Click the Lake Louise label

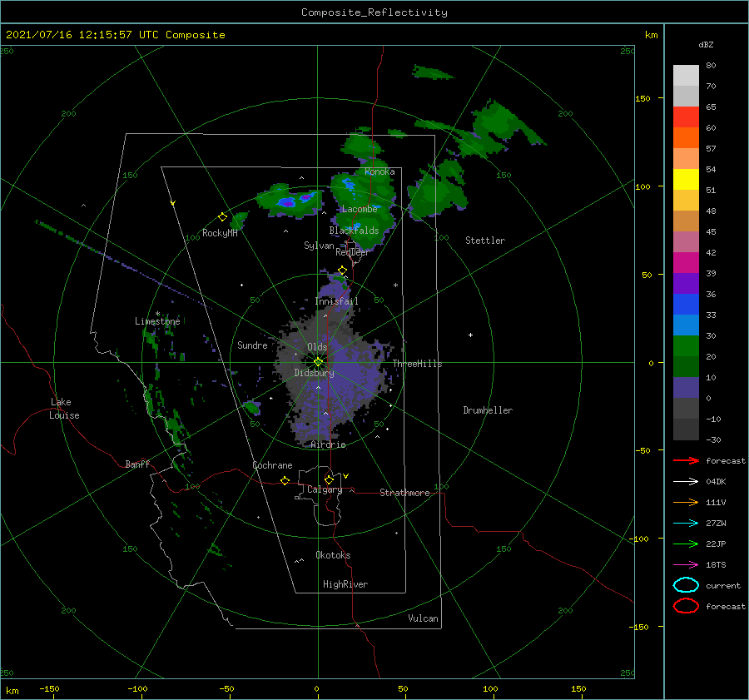pyautogui.click(x=64, y=409)
